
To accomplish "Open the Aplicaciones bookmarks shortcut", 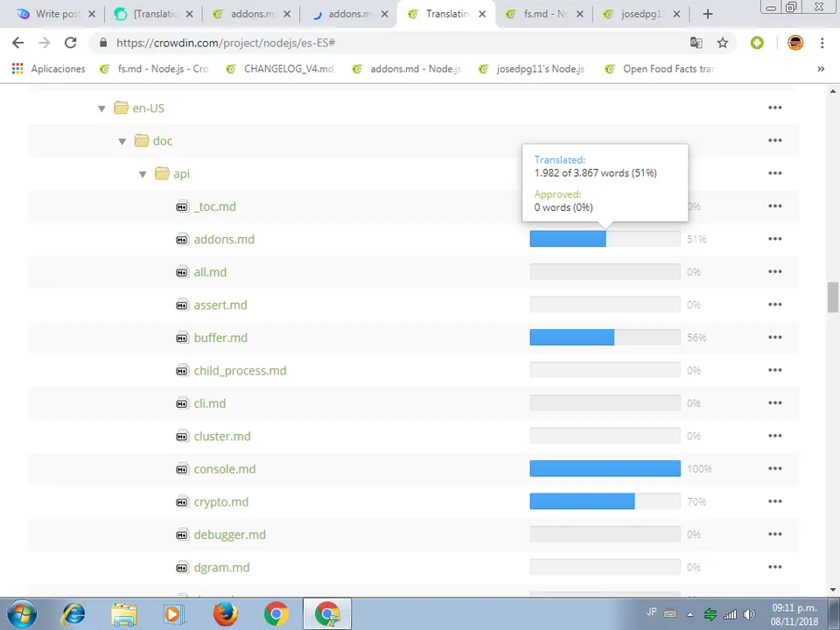I will point(48,68).
